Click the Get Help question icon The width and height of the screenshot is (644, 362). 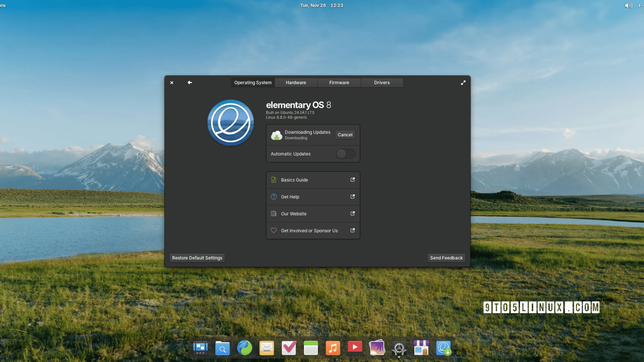274,197
